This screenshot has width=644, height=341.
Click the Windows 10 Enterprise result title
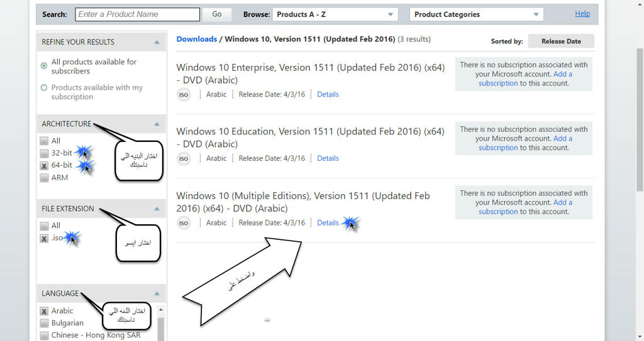point(311,74)
